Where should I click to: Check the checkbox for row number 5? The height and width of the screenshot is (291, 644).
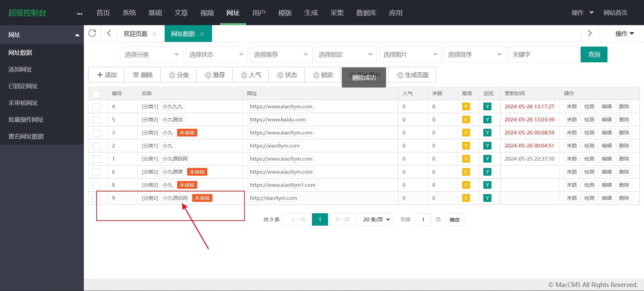click(x=96, y=120)
